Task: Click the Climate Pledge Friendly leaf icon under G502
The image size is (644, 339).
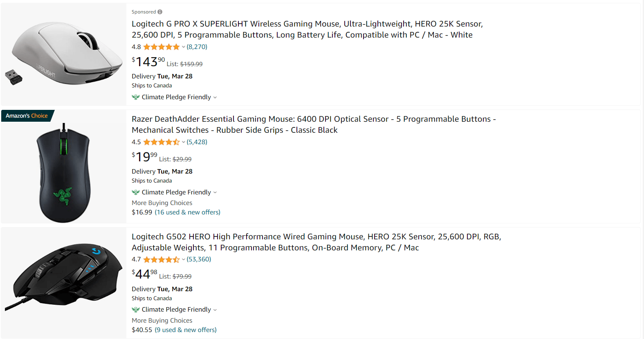Action: pos(135,309)
